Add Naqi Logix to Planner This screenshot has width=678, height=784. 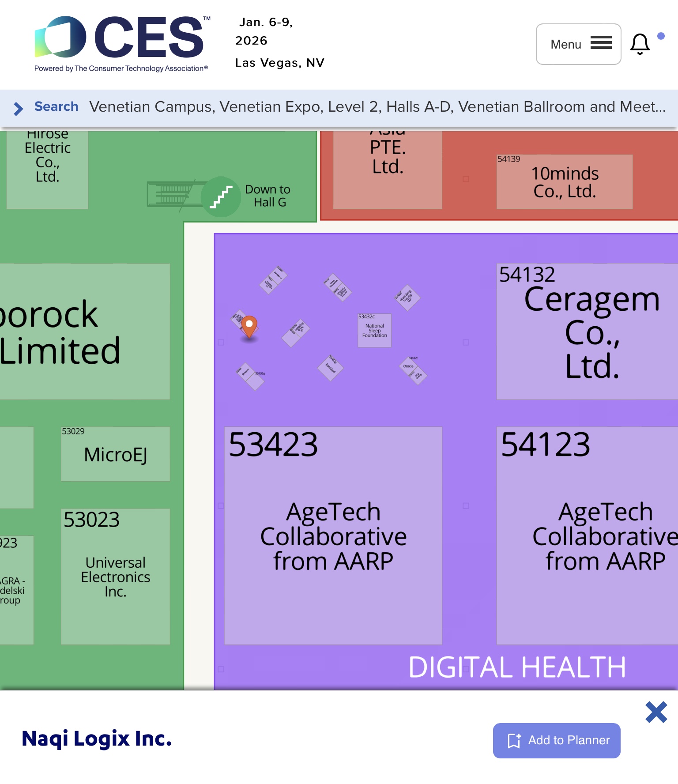point(556,740)
